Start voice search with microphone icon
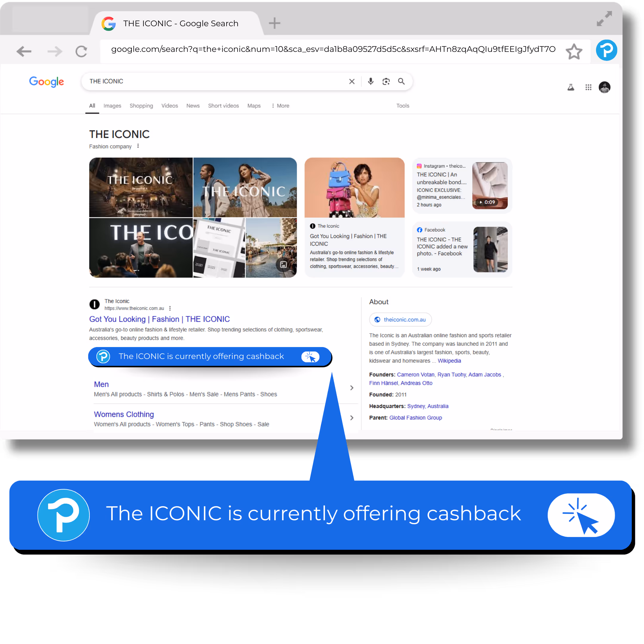 pyautogui.click(x=371, y=81)
